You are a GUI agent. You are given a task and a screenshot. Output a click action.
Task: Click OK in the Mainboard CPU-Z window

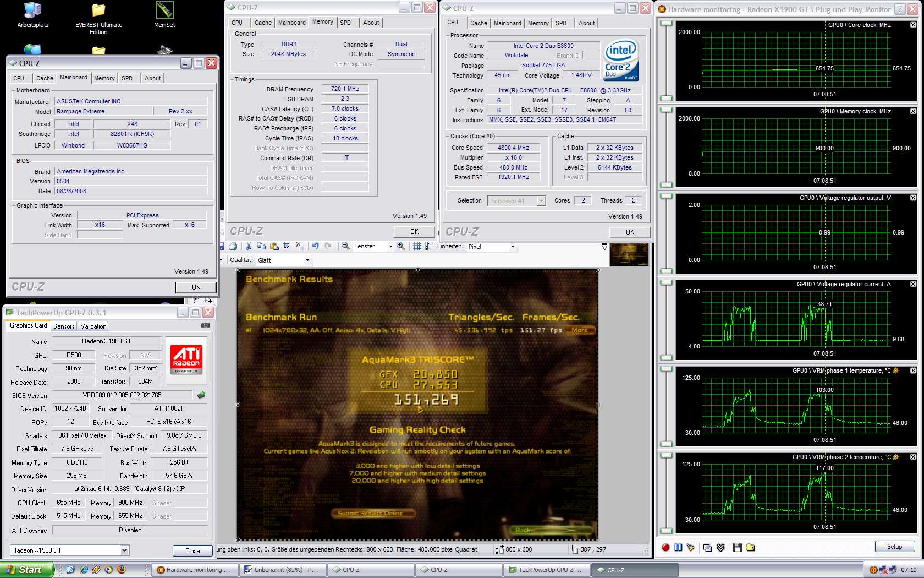point(196,287)
